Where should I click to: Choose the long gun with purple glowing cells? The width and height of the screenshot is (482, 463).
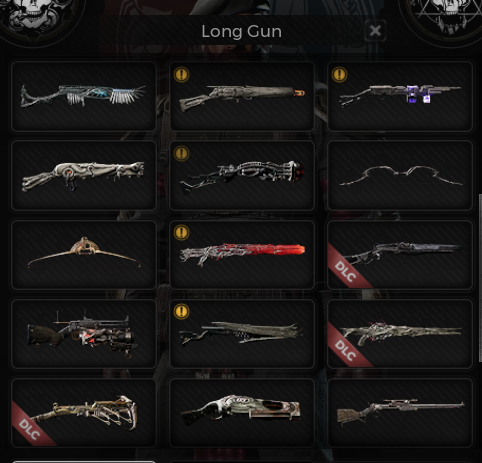[400, 96]
